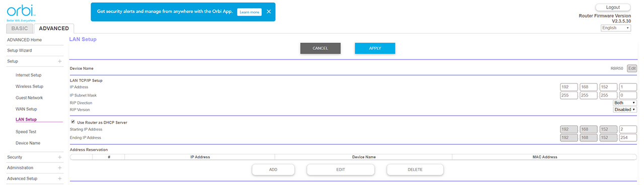Click Ending IP Address last octet 254

(628, 138)
